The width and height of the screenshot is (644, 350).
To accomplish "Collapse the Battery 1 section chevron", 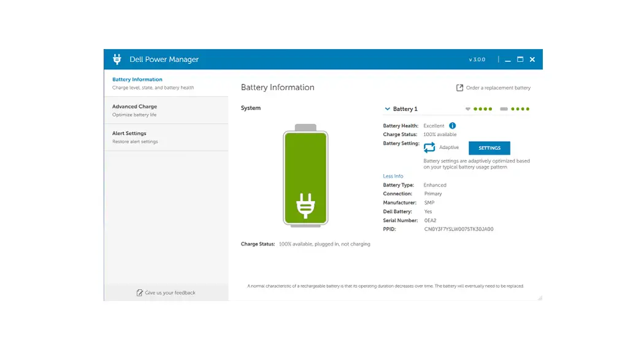I will (x=387, y=108).
